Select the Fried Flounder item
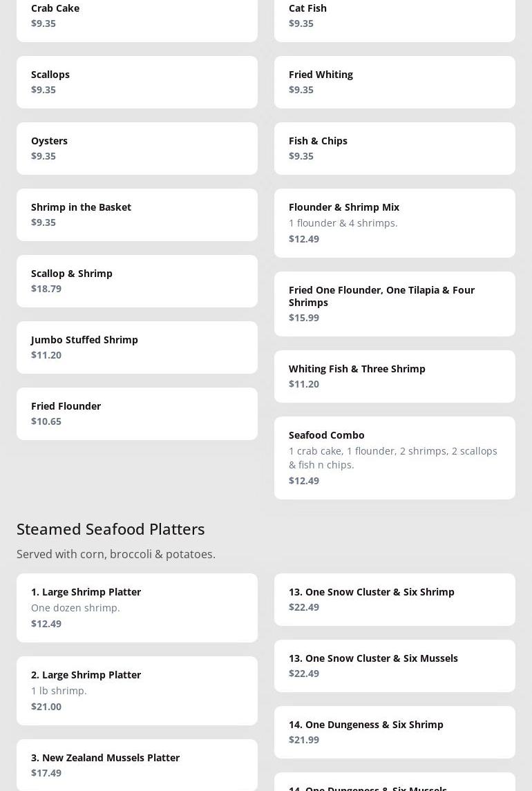Screen dimensions: 532x791 137,414
